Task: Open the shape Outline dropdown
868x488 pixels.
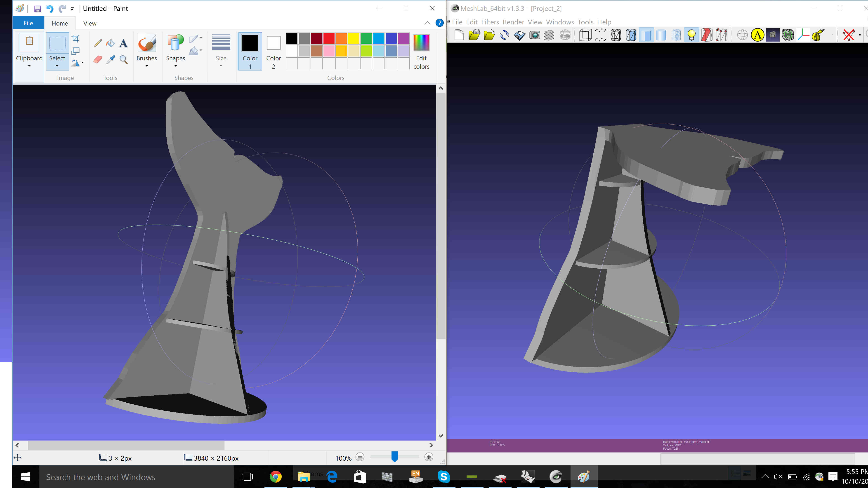Action: [x=196, y=39]
